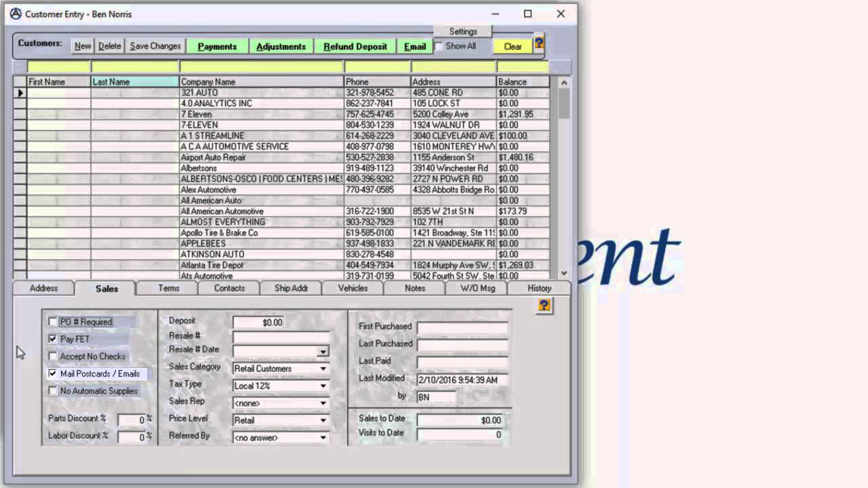Screen dimensions: 868x488
Task: Click the help icon beside Clear button
Action: coord(539,43)
